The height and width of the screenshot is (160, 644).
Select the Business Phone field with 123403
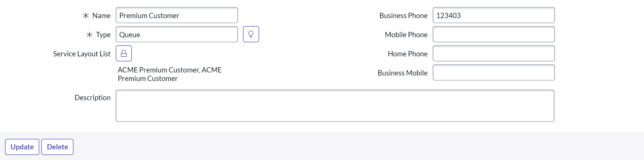coord(494,15)
